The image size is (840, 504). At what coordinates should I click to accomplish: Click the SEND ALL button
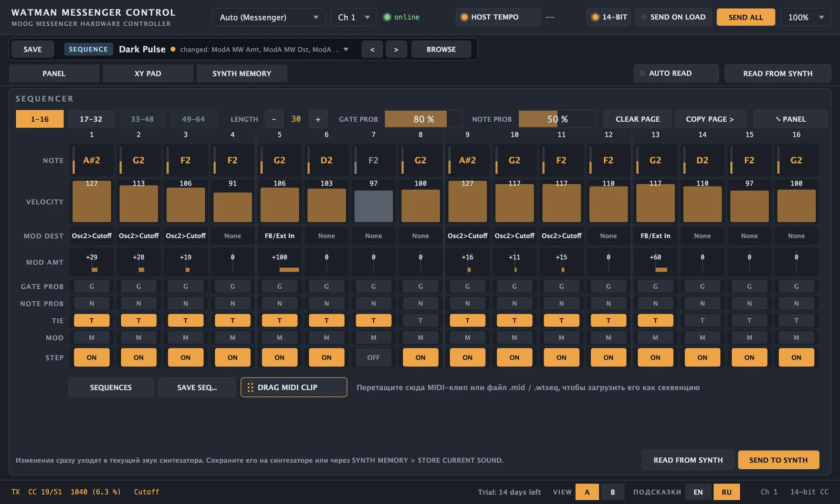[x=745, y=17]
